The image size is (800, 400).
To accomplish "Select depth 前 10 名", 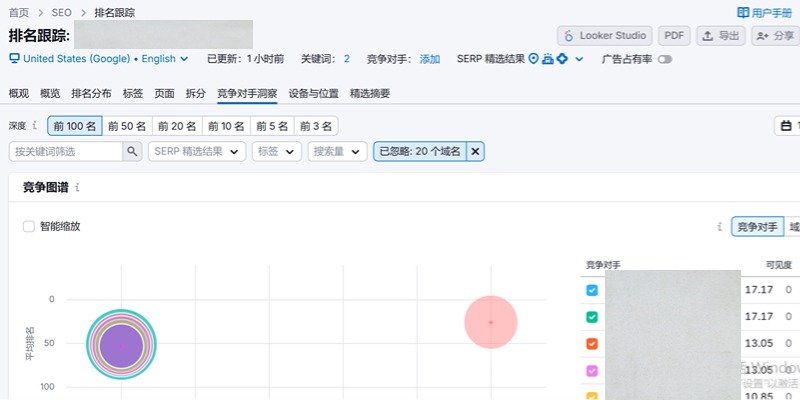I will pos(226,126).
